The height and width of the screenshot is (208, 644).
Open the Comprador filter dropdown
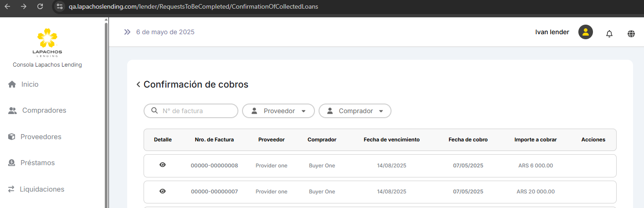point(355,111)
